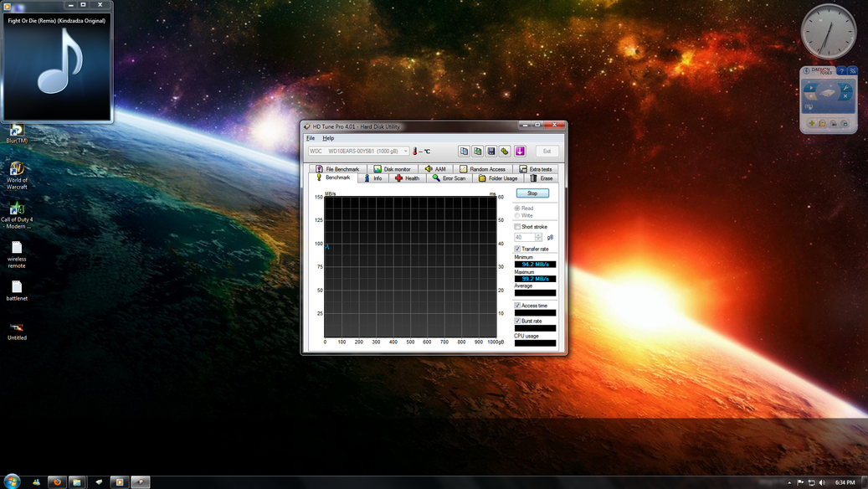Click Firefox icon in the taskbar

click(57, 482)
